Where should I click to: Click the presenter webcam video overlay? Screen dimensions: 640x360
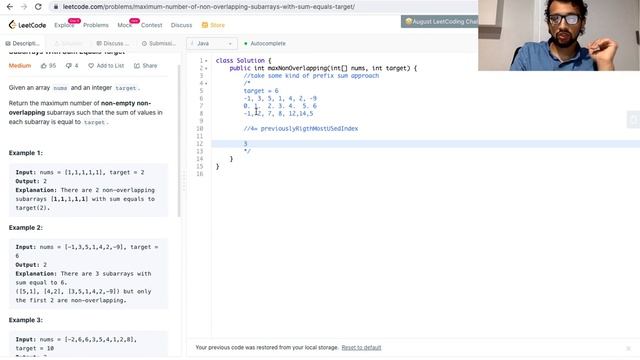tap(559, 35)
